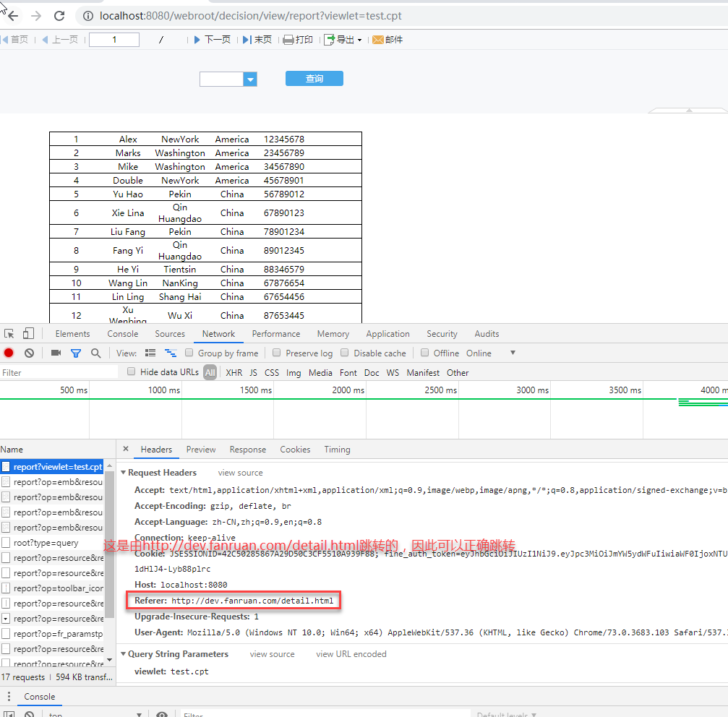Click the red record network log button

coord(9,353)
